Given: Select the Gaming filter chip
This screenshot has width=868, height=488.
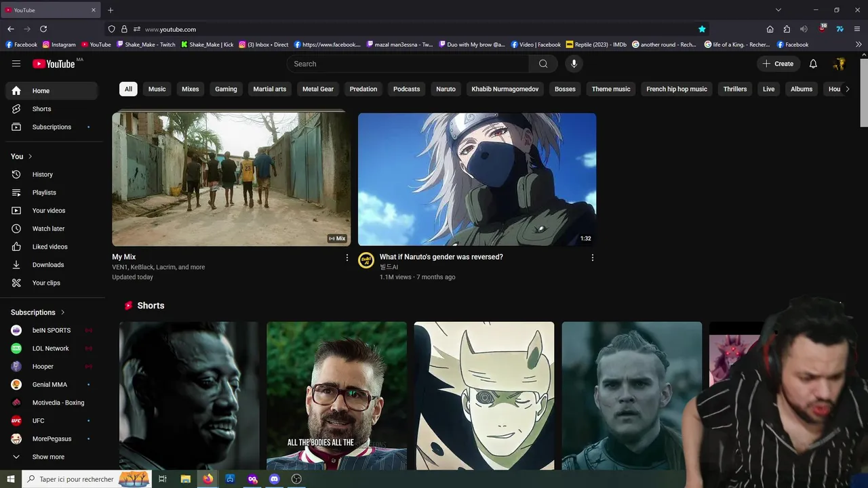Looking at the screenshot, I should click(x=226, y=89).
